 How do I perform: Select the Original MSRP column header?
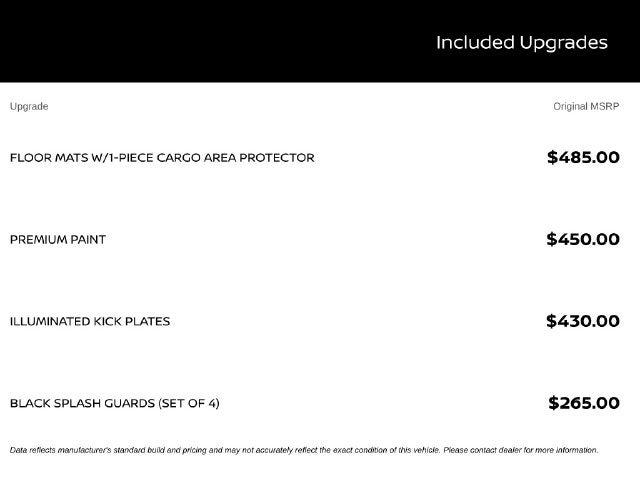click(586, 107)
